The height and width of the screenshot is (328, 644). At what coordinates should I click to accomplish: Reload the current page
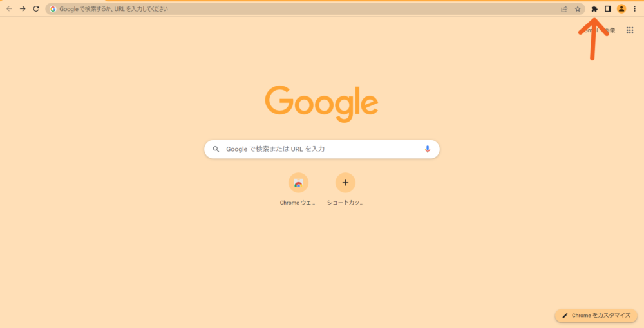36,8
